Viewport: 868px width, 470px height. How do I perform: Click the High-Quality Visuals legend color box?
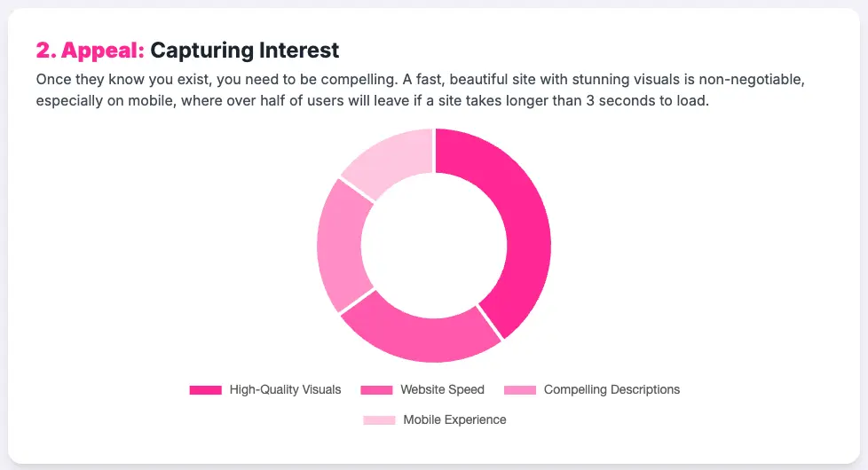click(205, 390)
